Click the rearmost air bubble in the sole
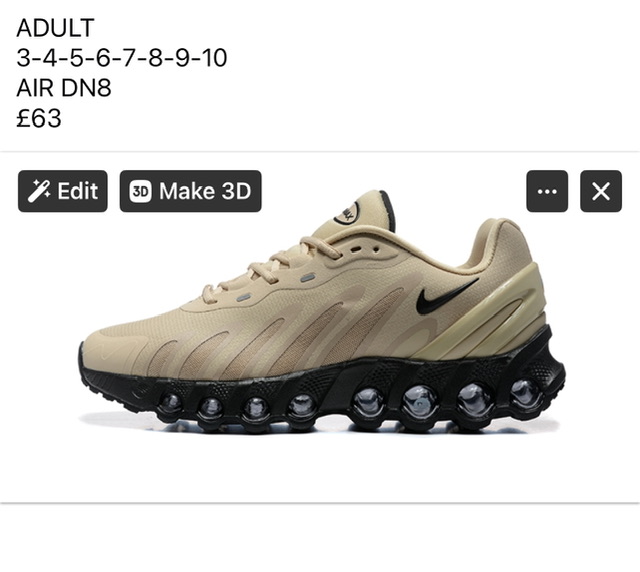Image resolution: width=640 pixels, height=572 pixels. [527, 393]
